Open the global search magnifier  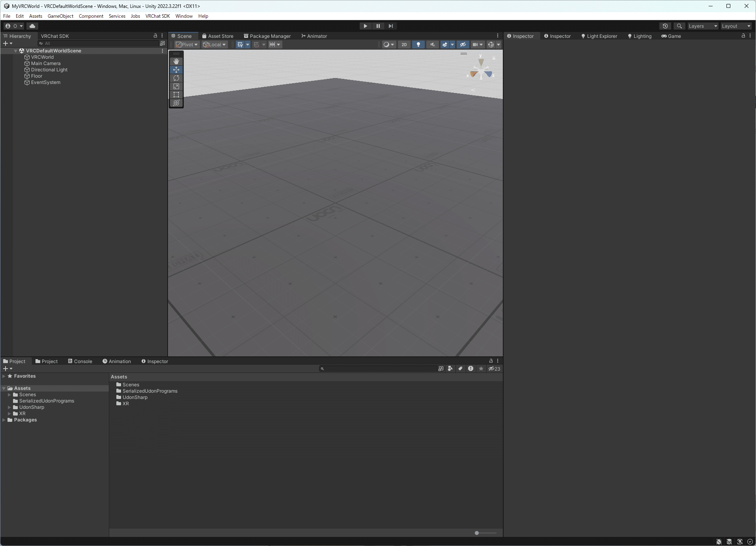click(x=679, y=26)
